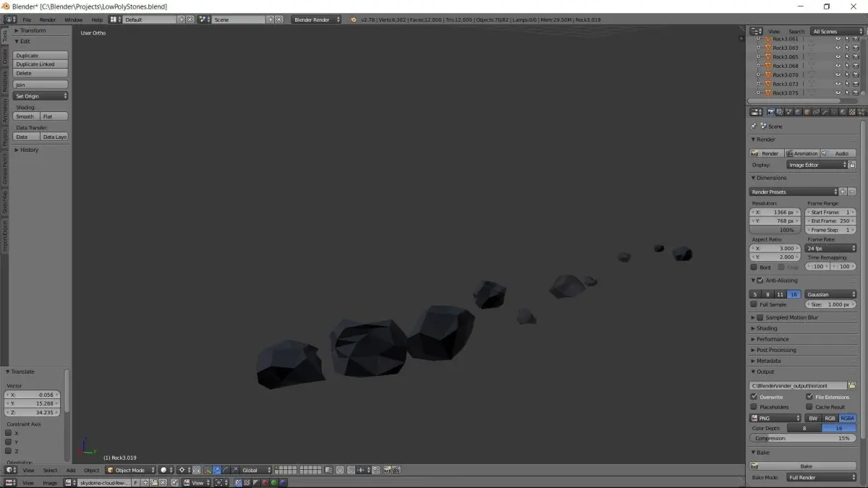Open the Material properties sphere tab
The image size is (868, 488).
pos(843,112)
